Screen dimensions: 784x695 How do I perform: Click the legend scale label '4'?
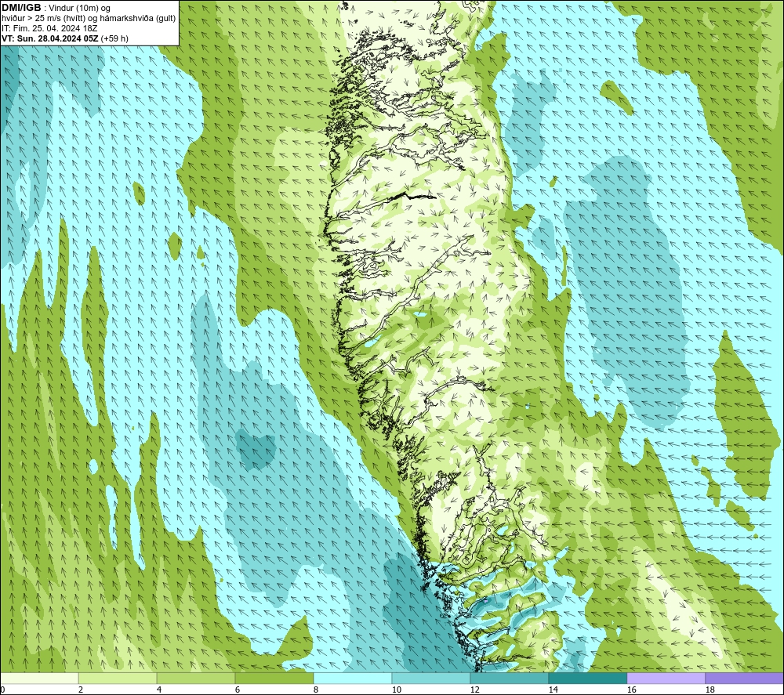(x=159, y=690)
